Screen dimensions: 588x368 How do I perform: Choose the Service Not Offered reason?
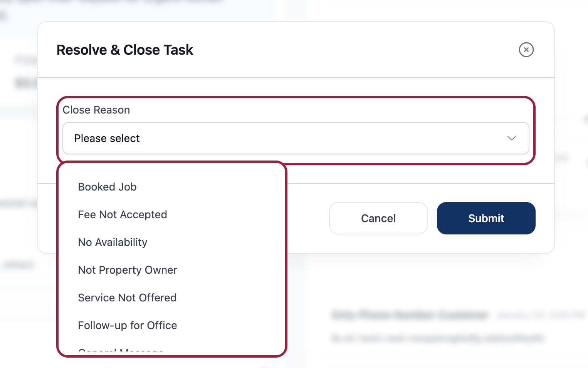click(x=127, y=298)
